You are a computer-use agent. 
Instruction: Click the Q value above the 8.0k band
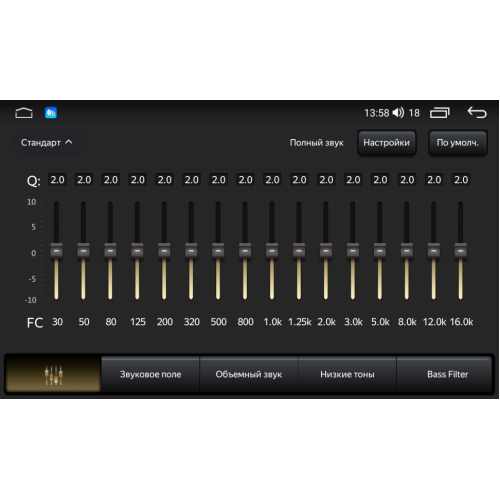pyautogui.click(x=407, y=180)
